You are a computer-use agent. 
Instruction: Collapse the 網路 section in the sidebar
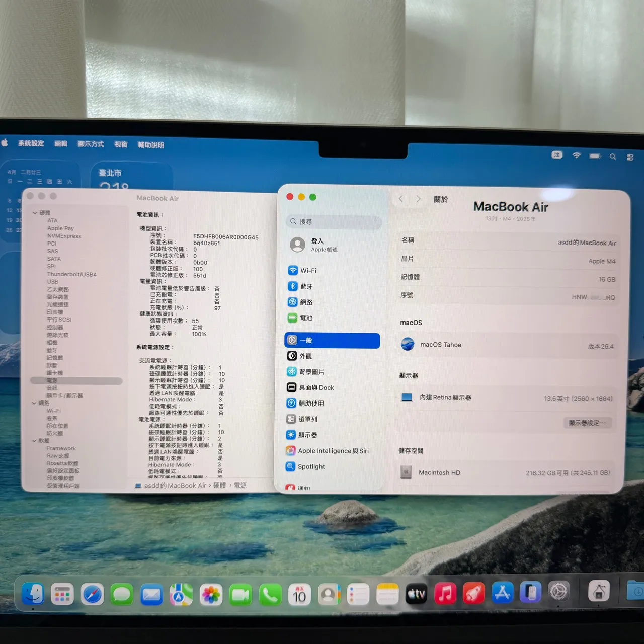click(34, 403)
